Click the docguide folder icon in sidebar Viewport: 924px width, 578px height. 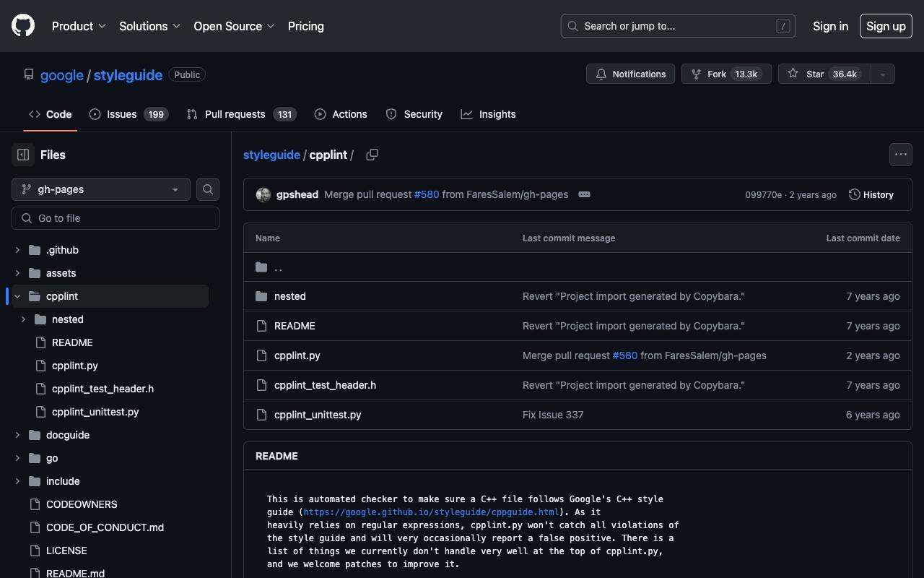[x=35, y=435]
